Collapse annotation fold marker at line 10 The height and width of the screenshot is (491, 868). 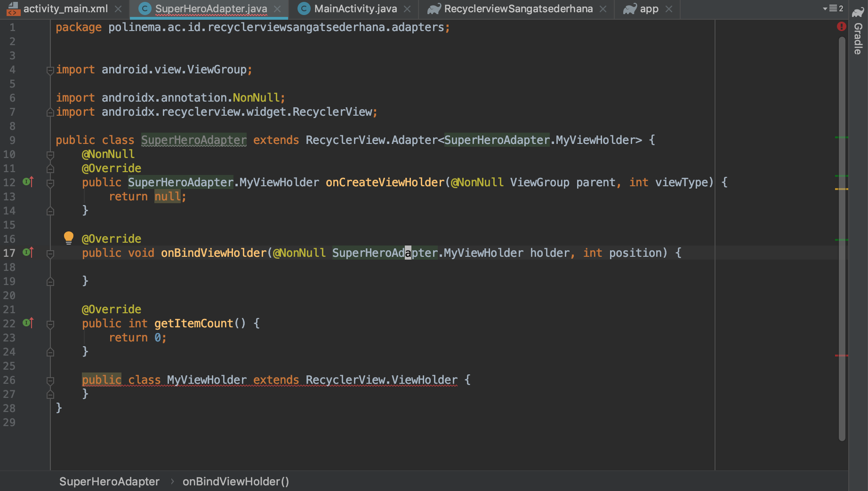coord(50,155)
